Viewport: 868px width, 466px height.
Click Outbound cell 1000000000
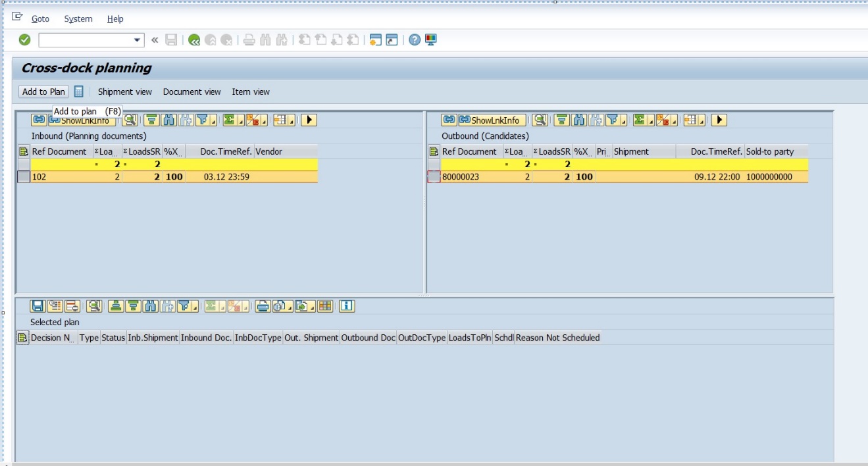776,176
